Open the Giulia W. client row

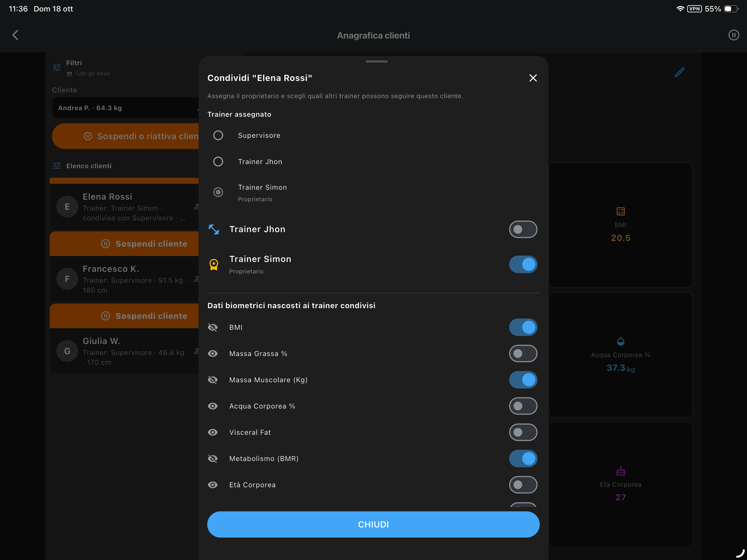(124, 351)
